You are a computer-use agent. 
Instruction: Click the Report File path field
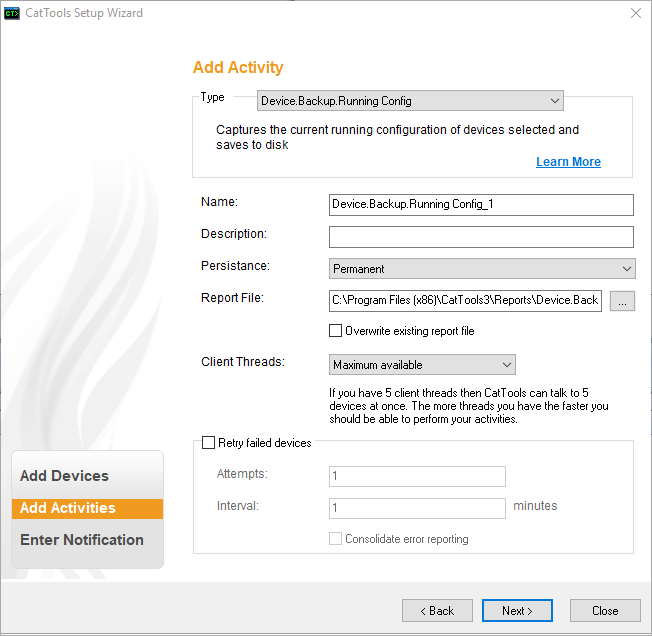465,301
